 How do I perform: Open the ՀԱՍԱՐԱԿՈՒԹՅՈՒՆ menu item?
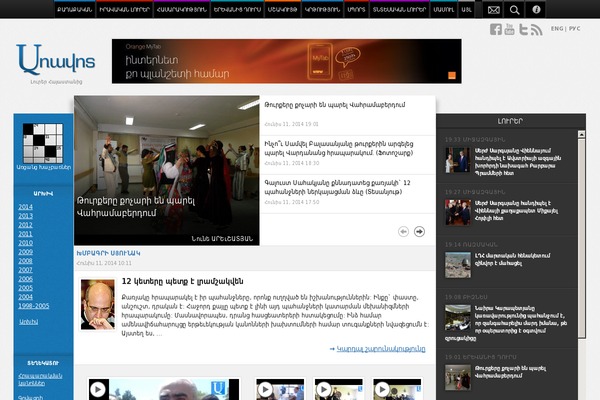point(182,10)
